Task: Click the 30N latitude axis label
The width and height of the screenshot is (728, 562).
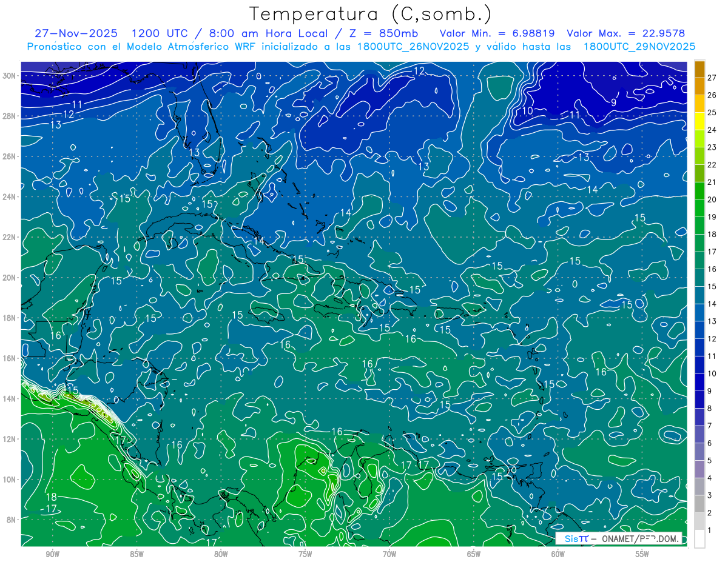Action: pyautogui.click(x=10, y=76)
